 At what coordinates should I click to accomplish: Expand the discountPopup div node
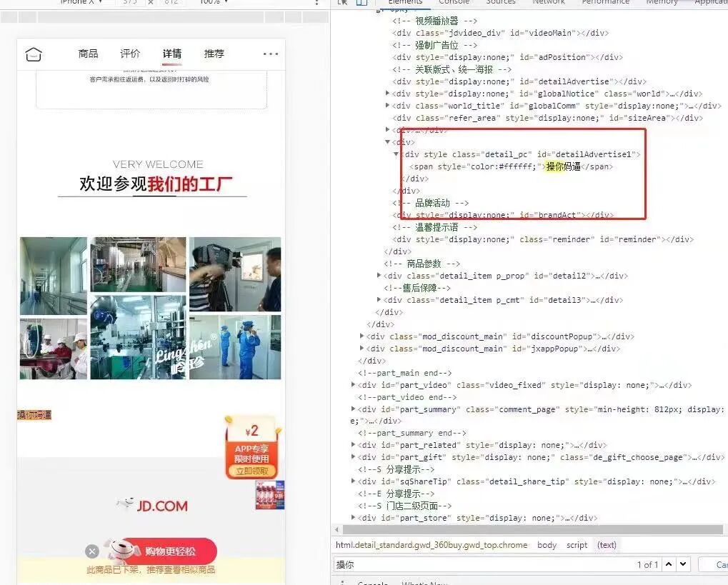click(361, 336)
